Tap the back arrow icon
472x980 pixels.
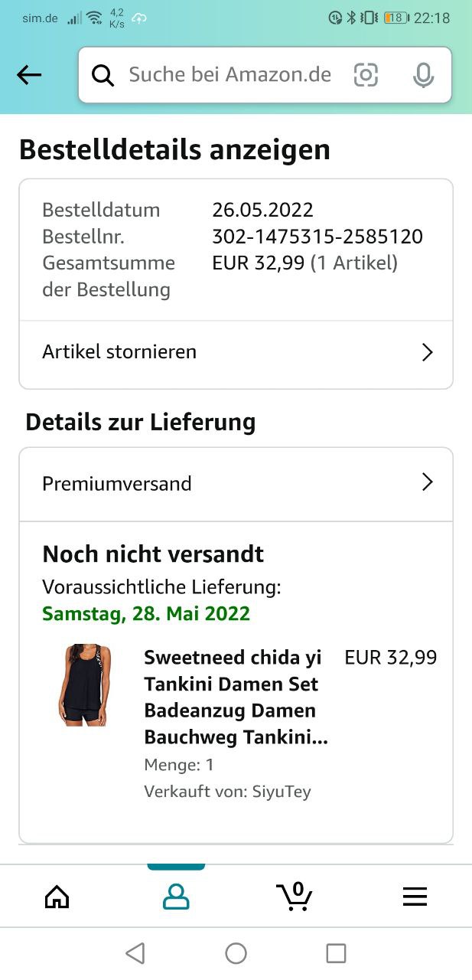click(x=29, y=75)
